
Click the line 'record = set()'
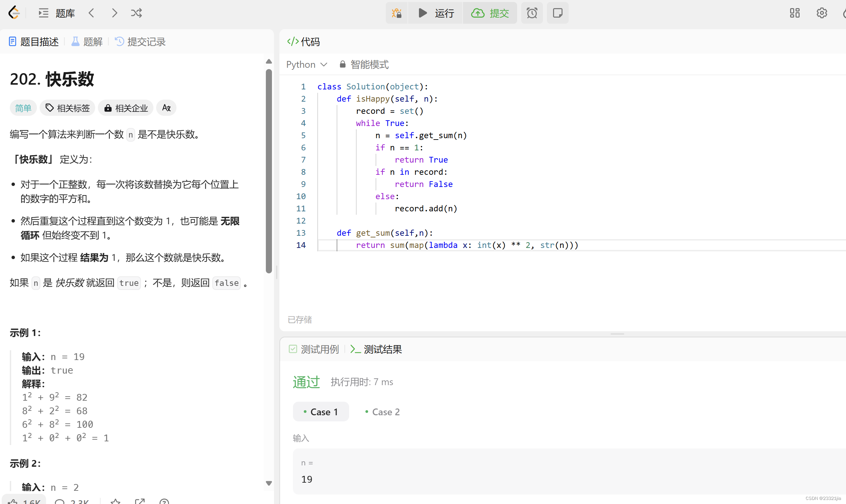tap(389, 111)
